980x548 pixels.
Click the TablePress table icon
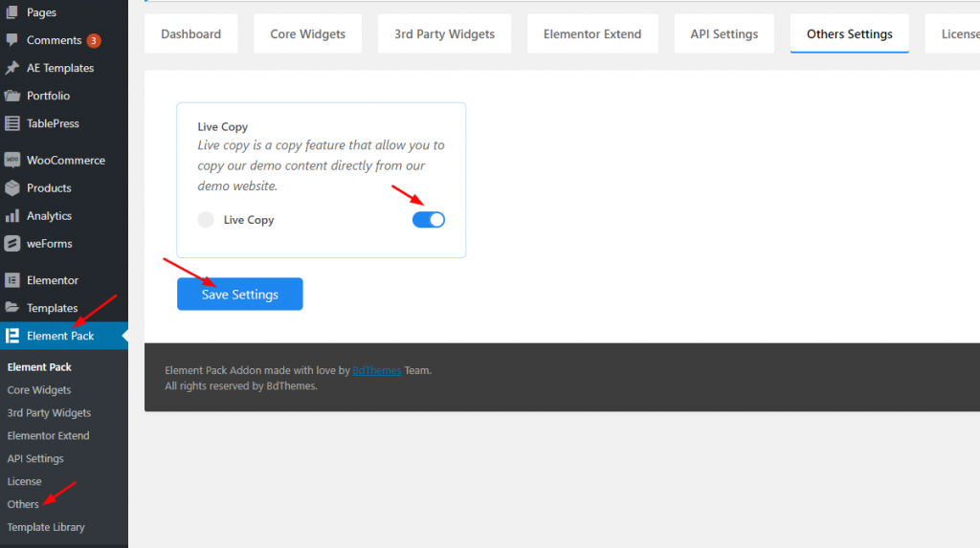(x=11, y=123)
